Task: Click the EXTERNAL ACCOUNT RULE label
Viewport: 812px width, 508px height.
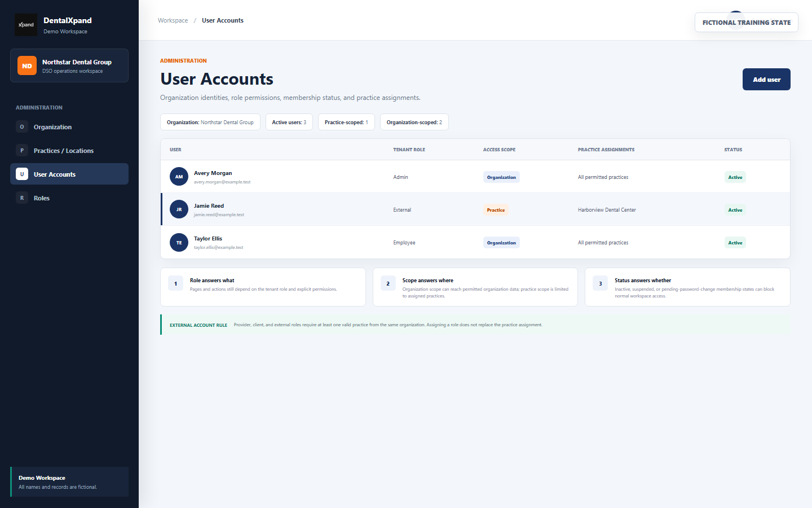Action: 198,325
